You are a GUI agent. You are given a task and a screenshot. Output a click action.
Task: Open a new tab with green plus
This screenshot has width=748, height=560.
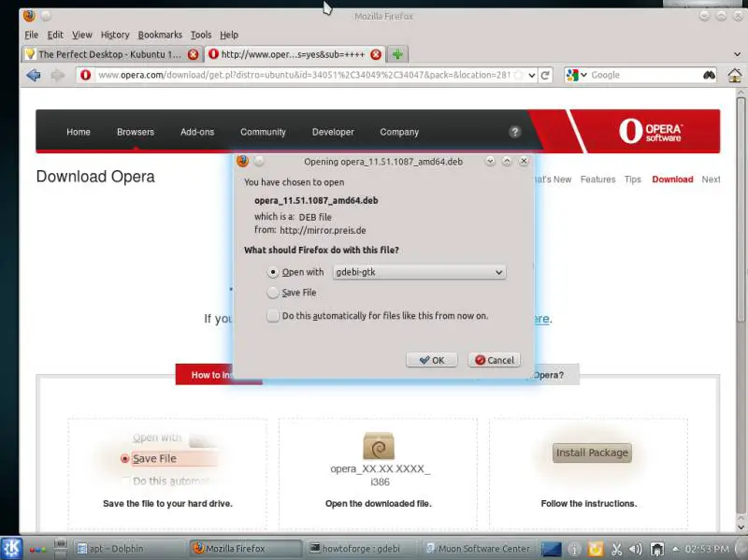[397, 54]
